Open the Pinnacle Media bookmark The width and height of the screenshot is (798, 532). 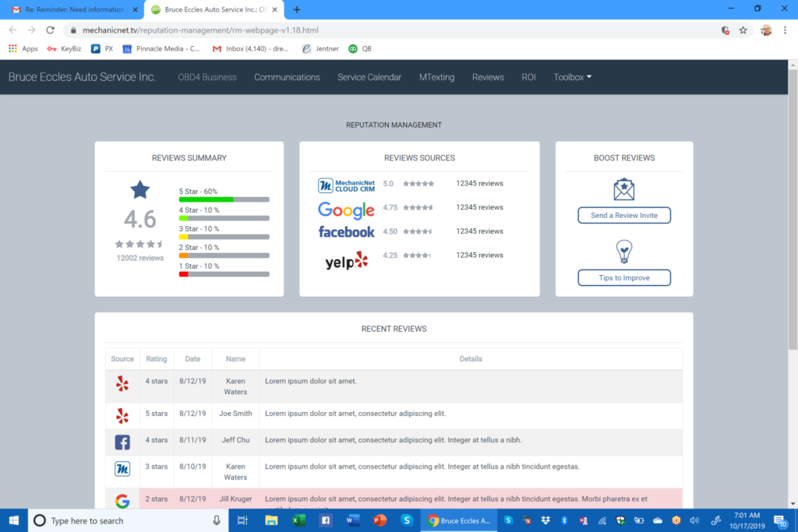(x=161, y=49)
